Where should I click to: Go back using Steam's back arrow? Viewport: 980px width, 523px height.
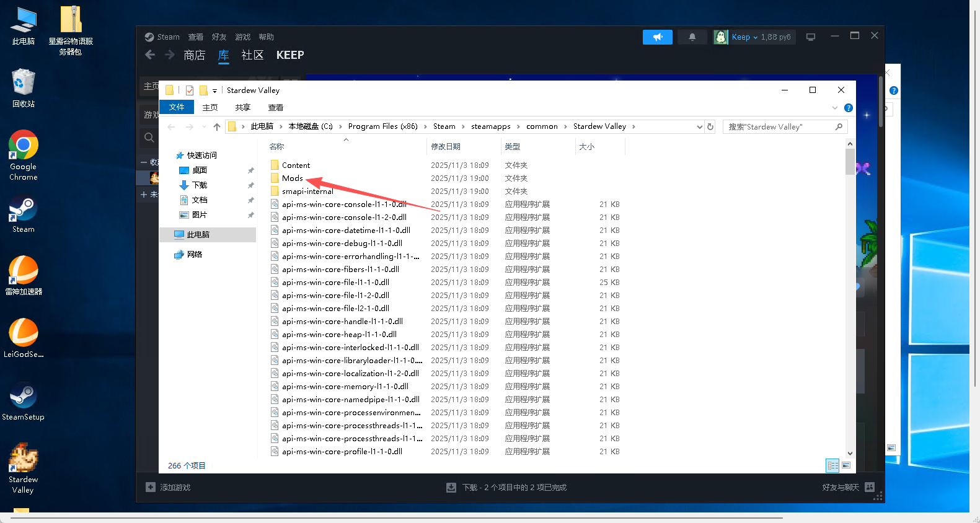click(150, 55)
